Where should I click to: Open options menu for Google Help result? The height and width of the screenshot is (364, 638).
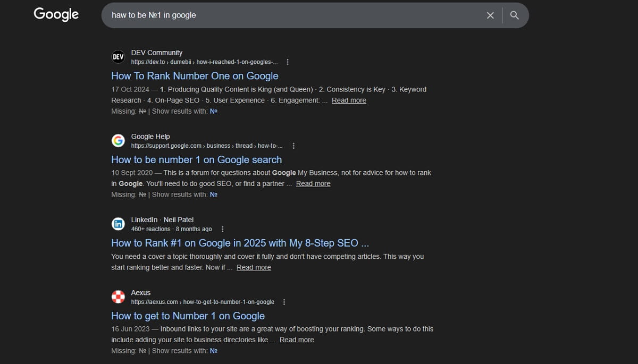294,145
